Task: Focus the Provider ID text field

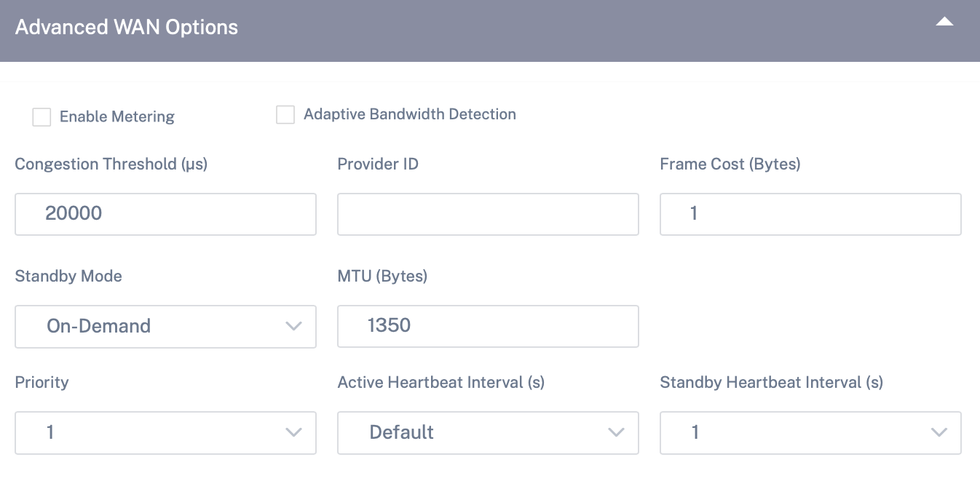Action: (x=488, y=214)
